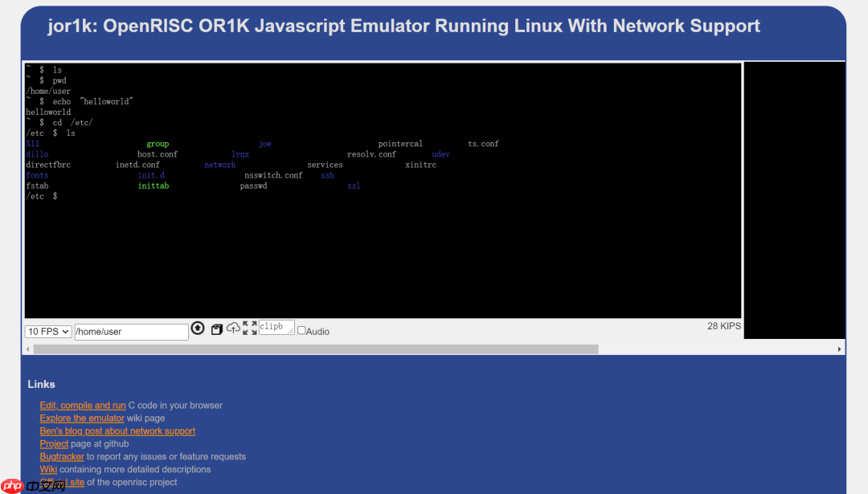Click the clipb clipboard text area
The width and height of the screenshot is (868, 494).
point(276,327)
